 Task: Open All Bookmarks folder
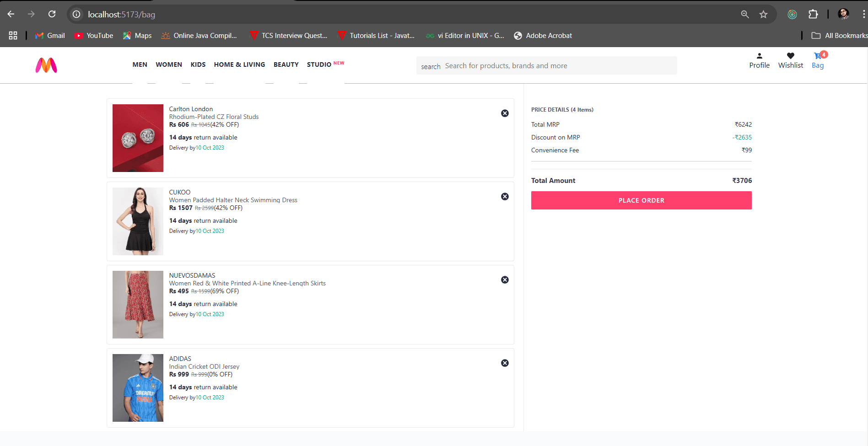coord(839,36)
